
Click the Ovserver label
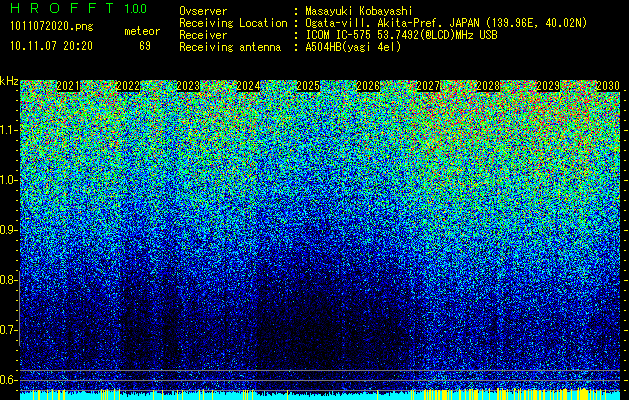(203, 11)
